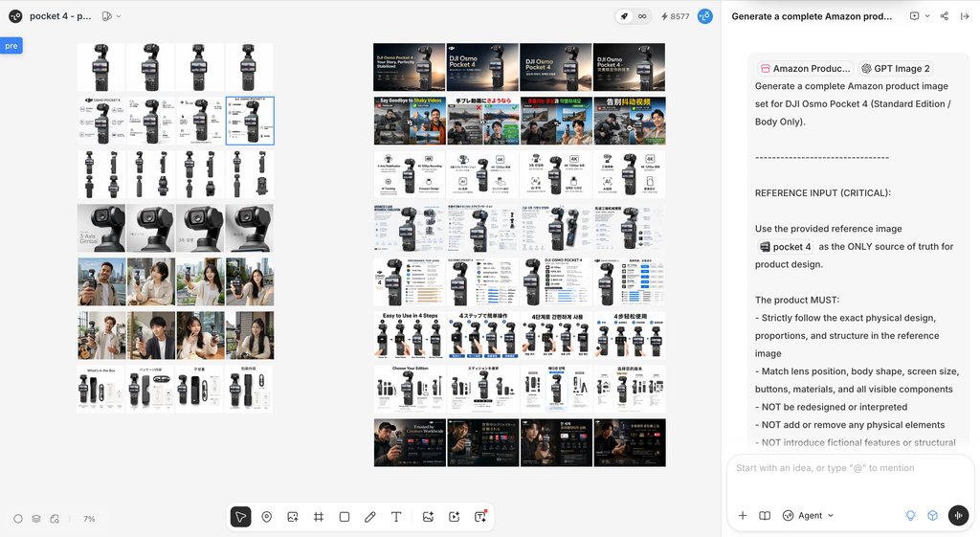
Task: Click the 'pocket 4 - p...' project title
Action: click(60, 16)
